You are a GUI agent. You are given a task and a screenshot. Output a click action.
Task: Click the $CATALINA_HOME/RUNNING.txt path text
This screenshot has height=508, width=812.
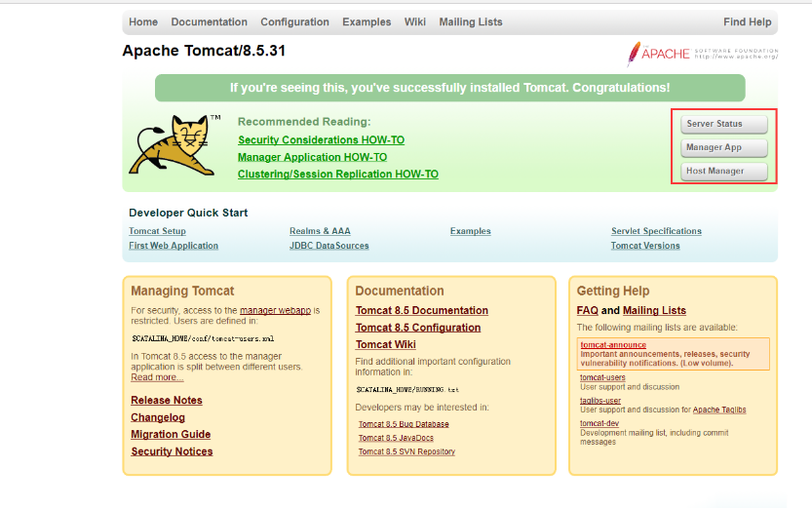(x=407, y=389)
